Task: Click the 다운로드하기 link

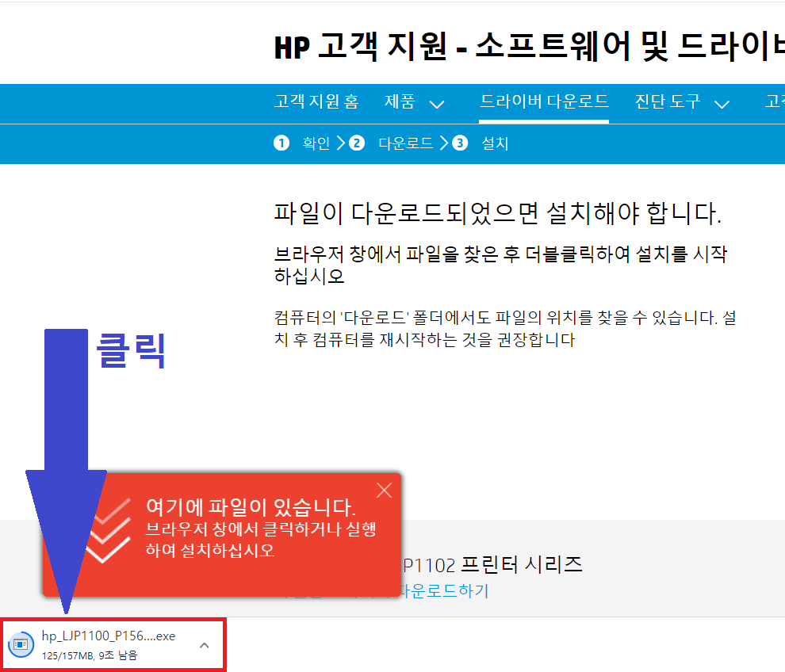Action: 443,591
